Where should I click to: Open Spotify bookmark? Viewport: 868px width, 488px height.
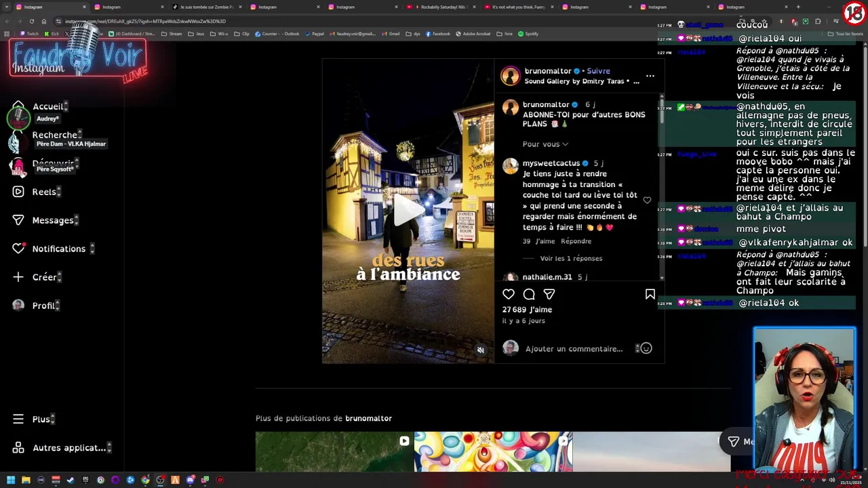tap(528, 34)
